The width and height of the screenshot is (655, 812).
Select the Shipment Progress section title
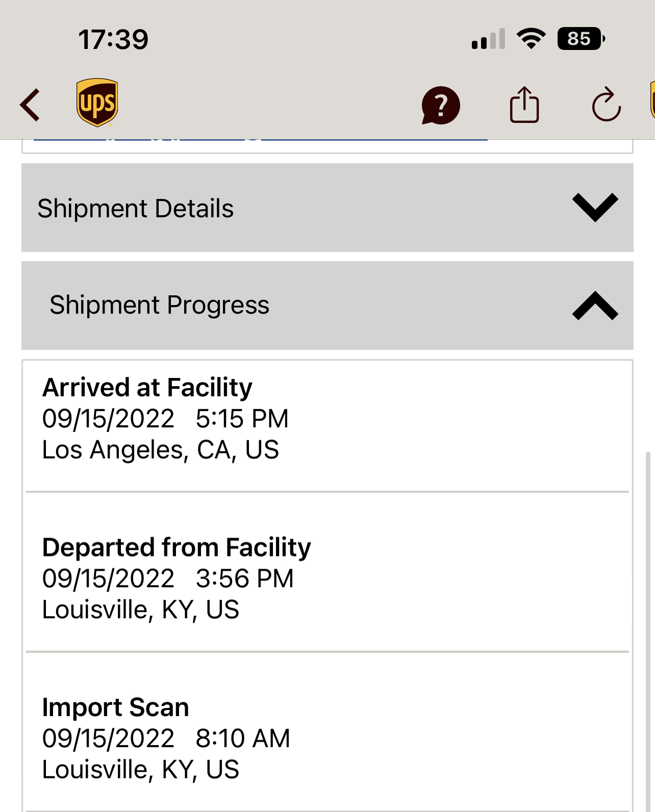pos(159,305)
